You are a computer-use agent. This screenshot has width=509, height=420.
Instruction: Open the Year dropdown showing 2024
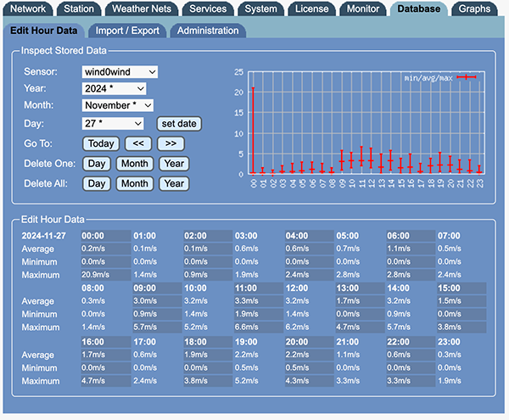(x=114, y=88)
